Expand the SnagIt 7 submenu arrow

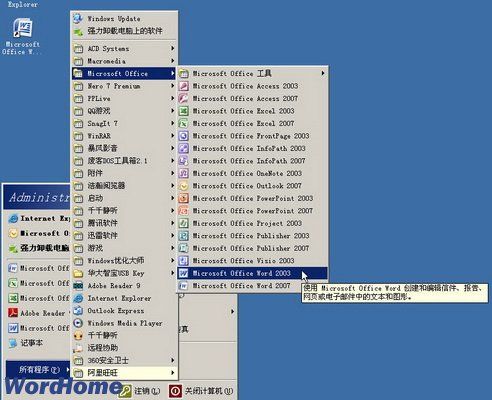click(x=172, y=123)
